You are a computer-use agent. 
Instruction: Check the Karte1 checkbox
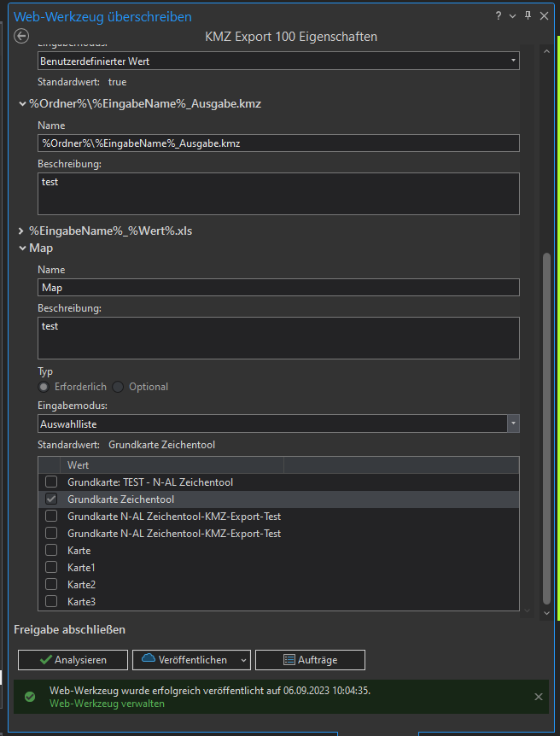click(51, 568)
